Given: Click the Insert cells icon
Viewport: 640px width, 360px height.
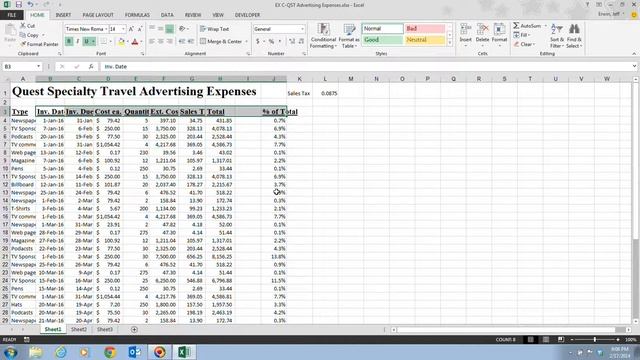Looking at the screenshot, I should click(465, 29).
